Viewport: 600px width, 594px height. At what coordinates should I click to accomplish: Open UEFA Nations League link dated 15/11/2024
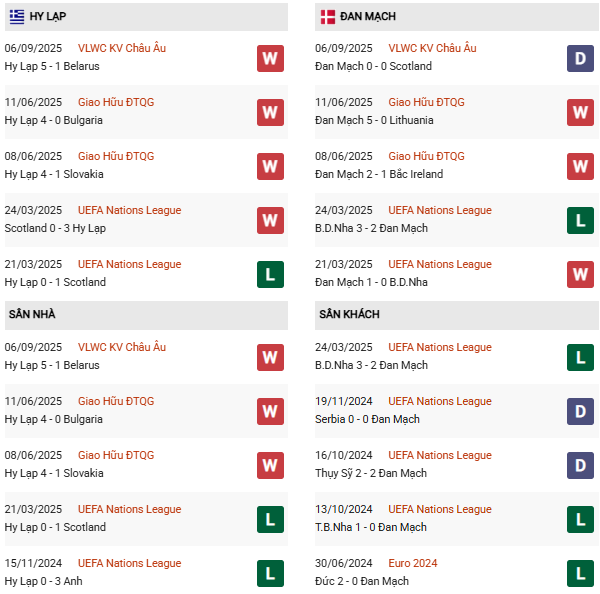click(129, 563)
